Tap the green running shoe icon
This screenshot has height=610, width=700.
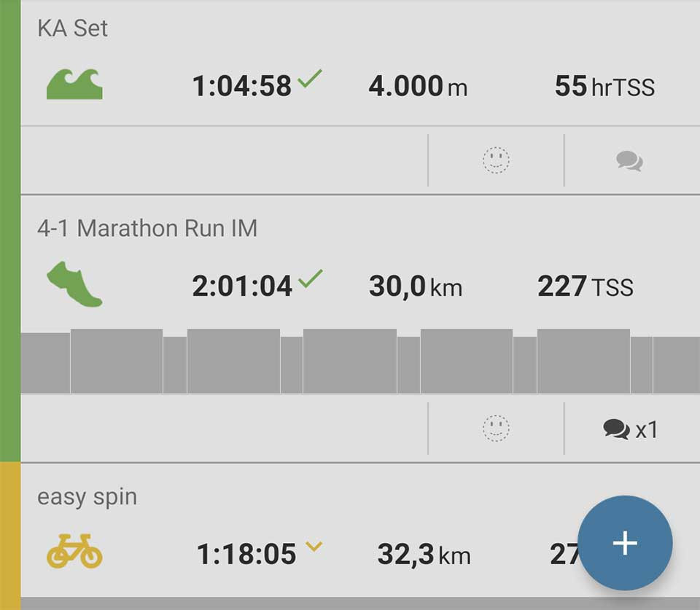pos(74,284)
